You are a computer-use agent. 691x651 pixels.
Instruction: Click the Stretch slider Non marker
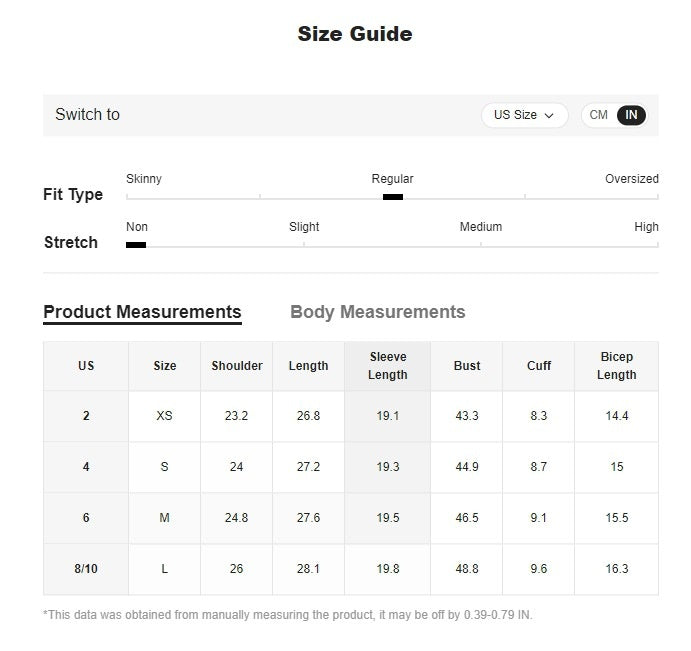tap(136, 245)
